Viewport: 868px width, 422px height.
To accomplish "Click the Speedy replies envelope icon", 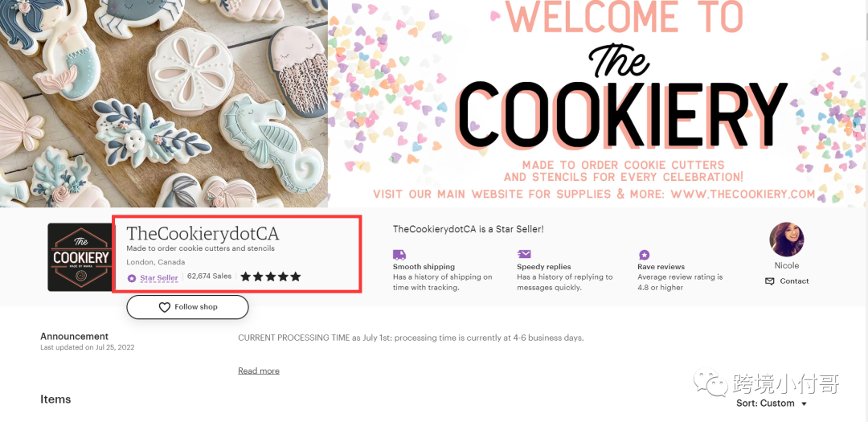I will pyautogui.click(x=524, y=254).
